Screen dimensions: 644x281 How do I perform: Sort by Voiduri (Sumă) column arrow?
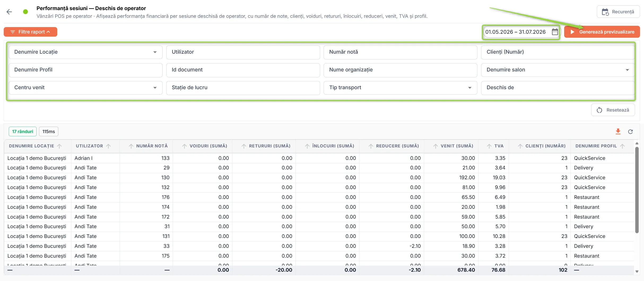184,146
